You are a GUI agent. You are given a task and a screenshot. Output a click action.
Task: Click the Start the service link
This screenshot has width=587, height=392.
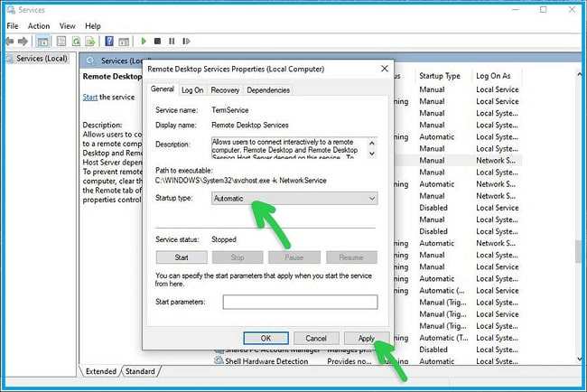pos(89,98)
